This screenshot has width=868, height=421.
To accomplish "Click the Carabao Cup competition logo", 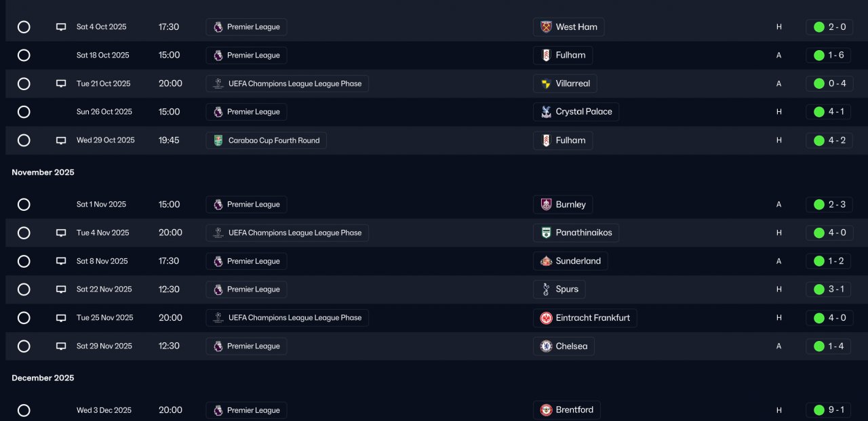I will point(218,140).
